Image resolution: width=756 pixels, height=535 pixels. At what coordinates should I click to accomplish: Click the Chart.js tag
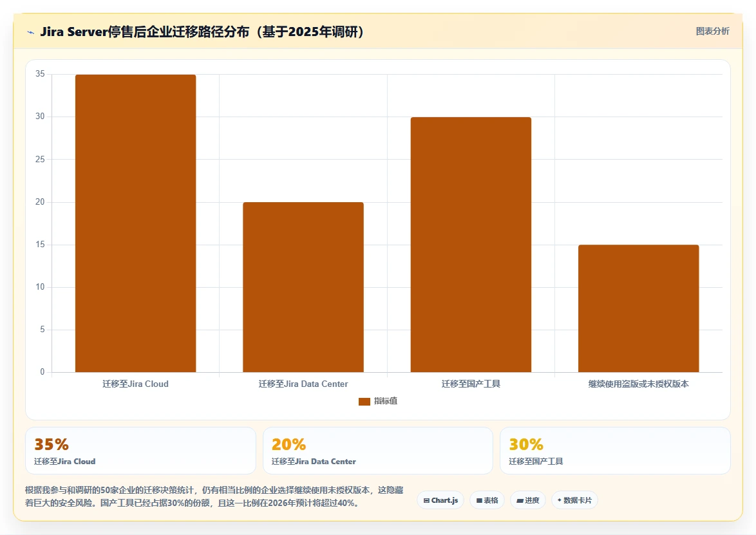pos(440,500)
